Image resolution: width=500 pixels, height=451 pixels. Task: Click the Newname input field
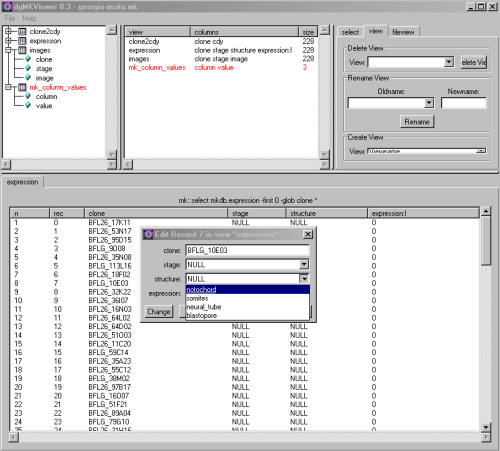click(464, 103)
